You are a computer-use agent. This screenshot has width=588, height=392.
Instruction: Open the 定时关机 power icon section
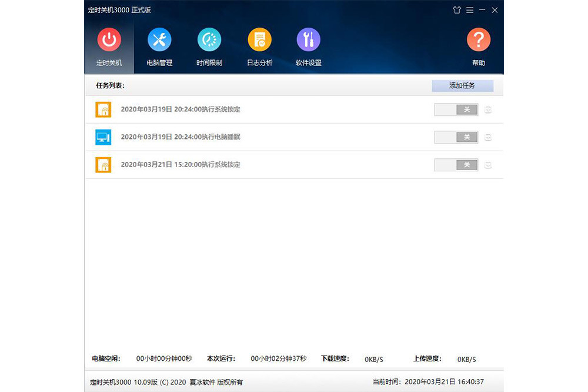(109, 41)
